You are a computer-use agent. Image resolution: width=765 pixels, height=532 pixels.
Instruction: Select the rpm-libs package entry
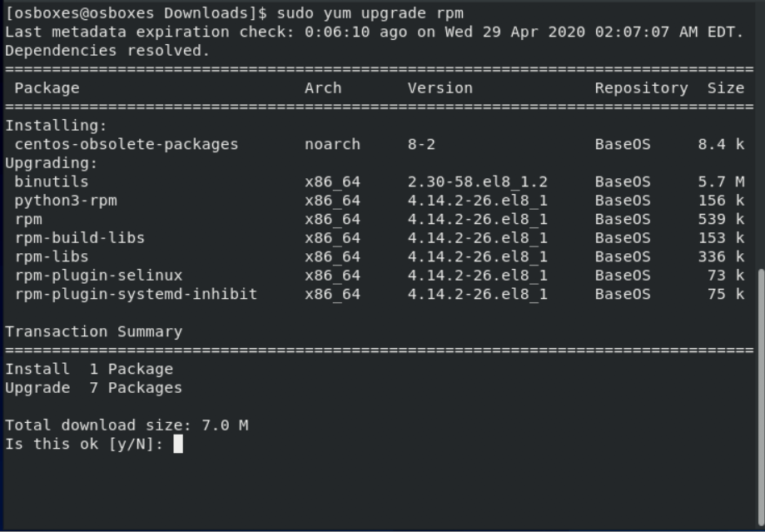tap(51, 256)
